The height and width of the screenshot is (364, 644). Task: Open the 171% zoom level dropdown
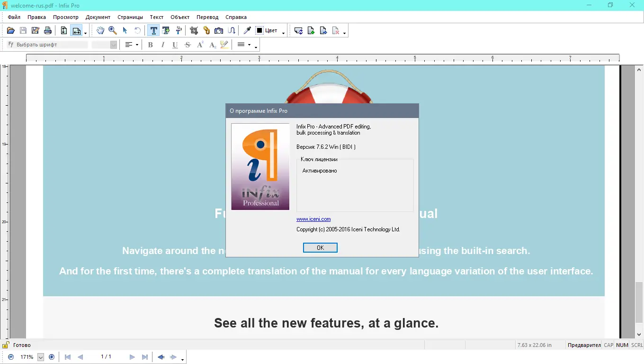41,357
